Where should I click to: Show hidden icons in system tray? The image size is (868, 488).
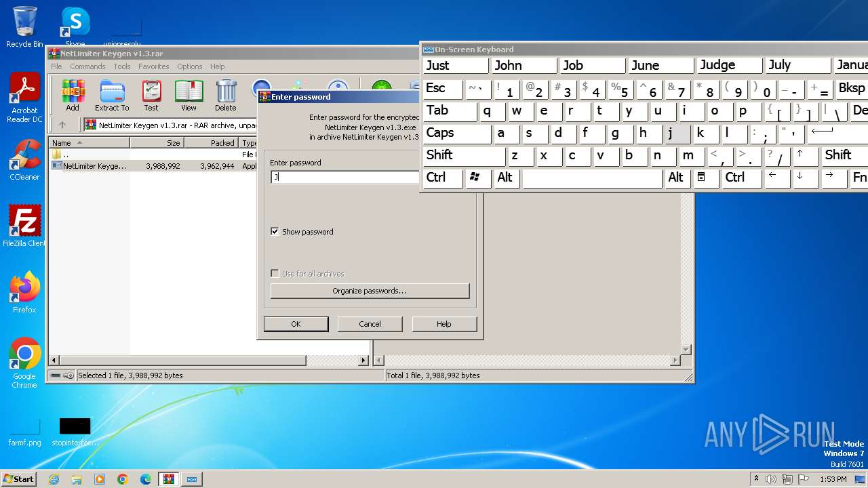pyautogui.click(x=756, y=479)
